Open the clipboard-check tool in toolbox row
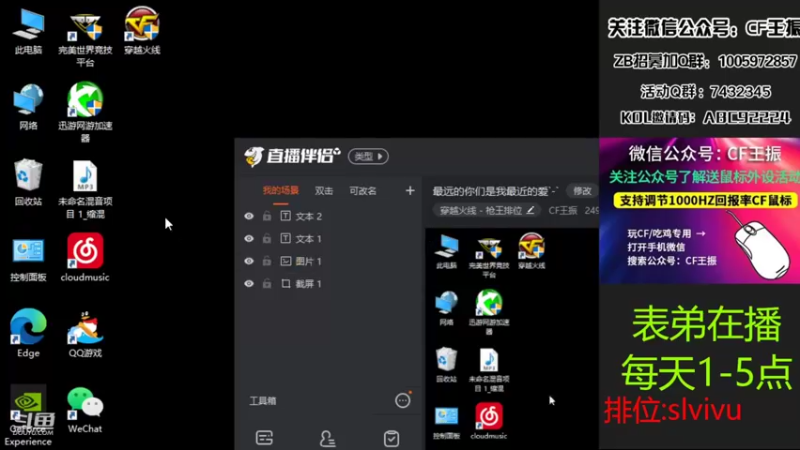Screen dimensions: 800x450 point(391,438)
